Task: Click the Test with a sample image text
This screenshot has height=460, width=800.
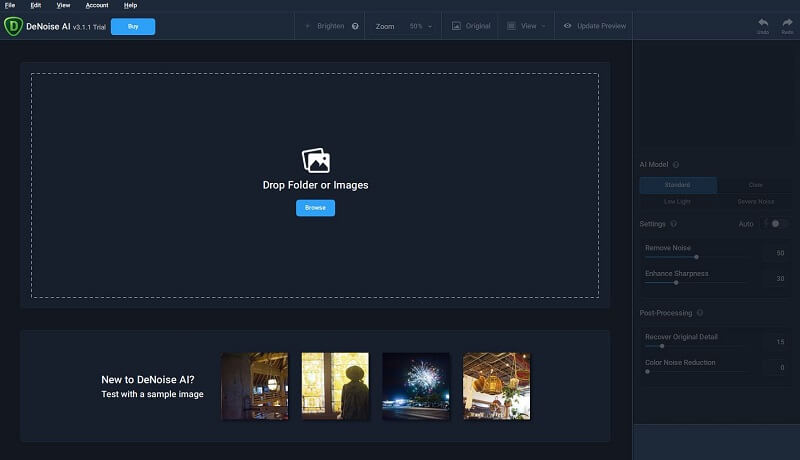Action: click(x=152, y=394)
